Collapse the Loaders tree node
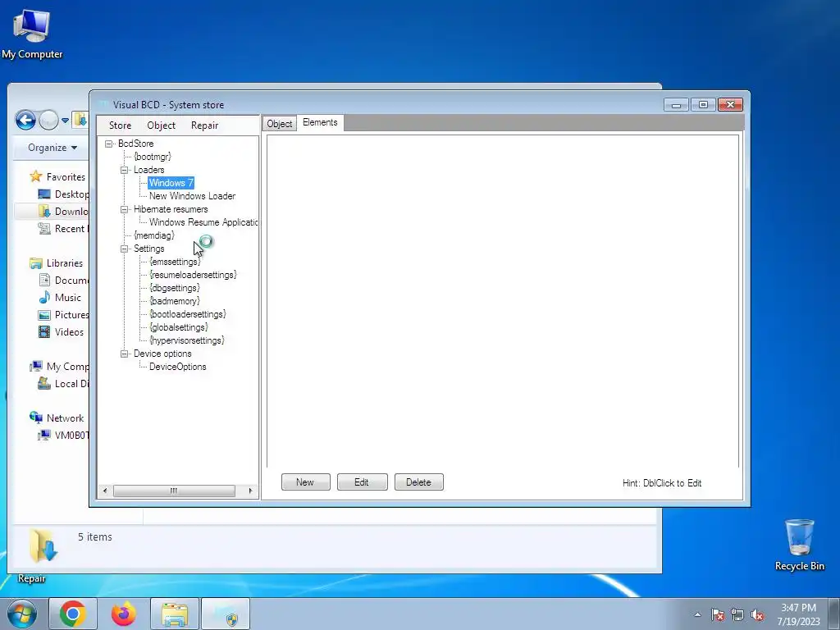Viewport: 840px width, 630px height. click(x=125, y=170)
